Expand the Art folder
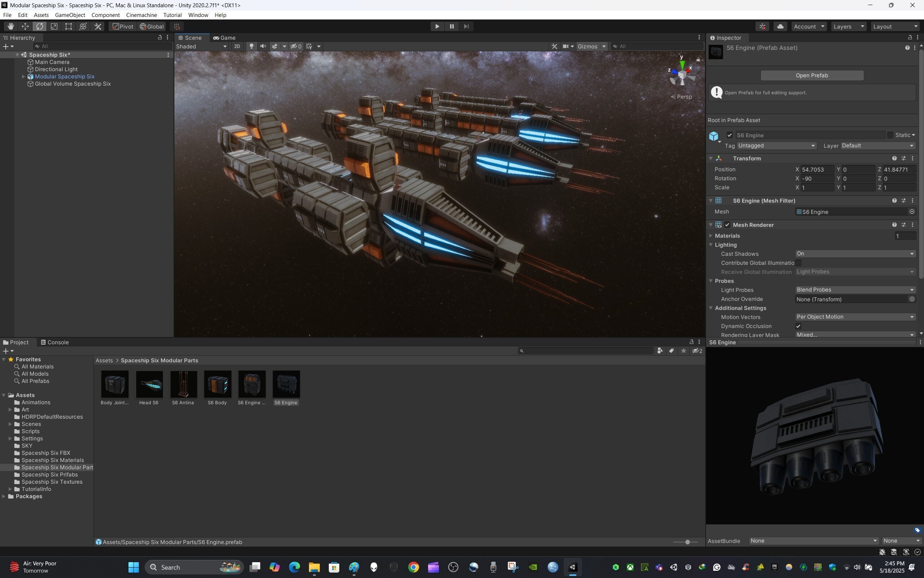Screen dimensions: 924x578 [x=10, y=410]
